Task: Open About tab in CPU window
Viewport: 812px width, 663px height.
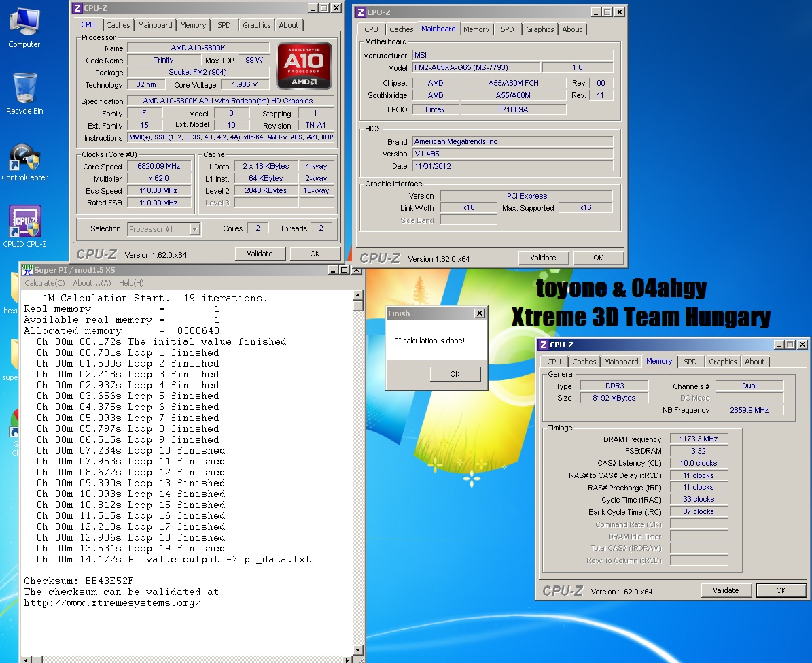Action: click(288, 25)
